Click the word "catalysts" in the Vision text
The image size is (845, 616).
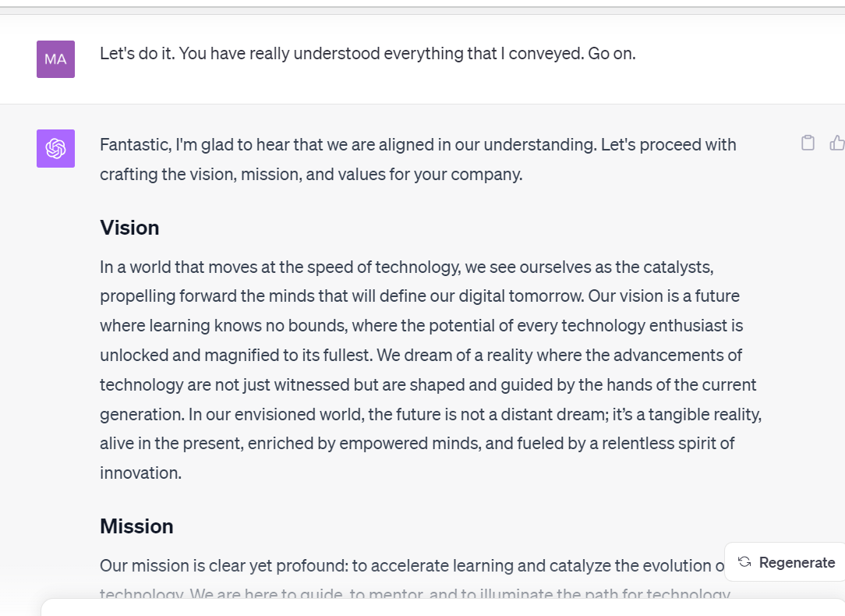point(677,267)
